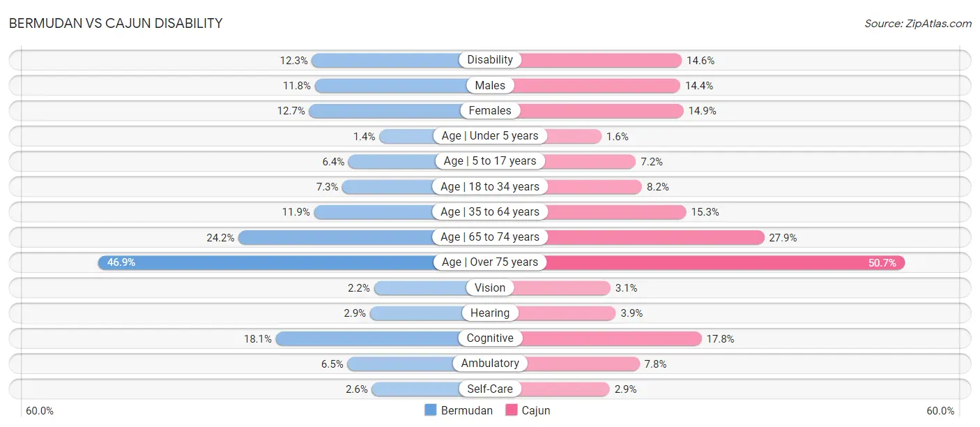Select the Disability category label
This screenshot has width=980, height=427.
490,60
